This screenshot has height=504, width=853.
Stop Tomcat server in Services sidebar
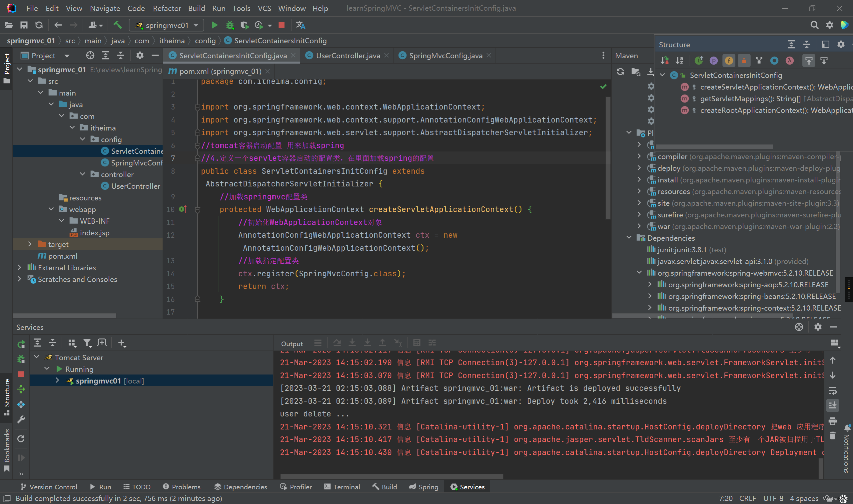click(x=21, y=374)
